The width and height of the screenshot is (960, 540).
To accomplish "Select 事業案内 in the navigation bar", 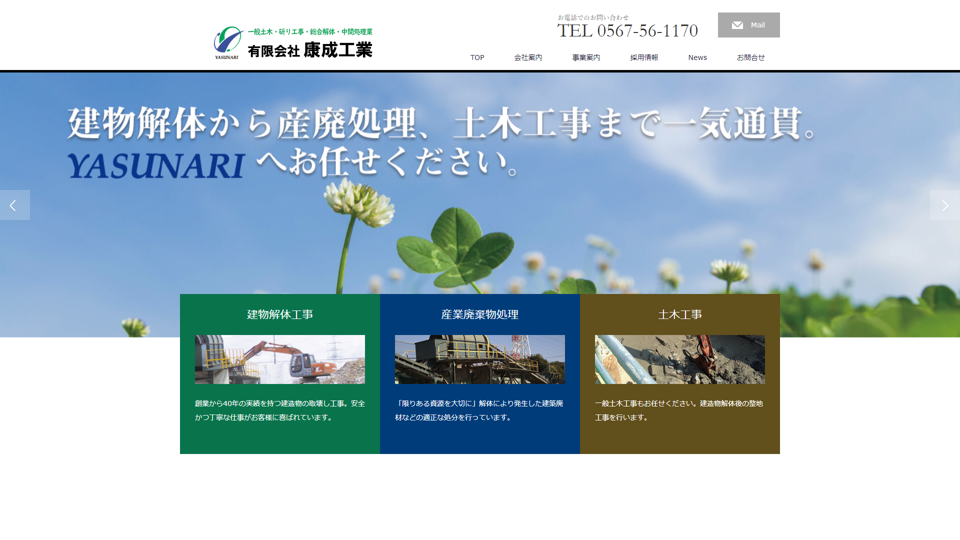I will [x=586, y=58].
